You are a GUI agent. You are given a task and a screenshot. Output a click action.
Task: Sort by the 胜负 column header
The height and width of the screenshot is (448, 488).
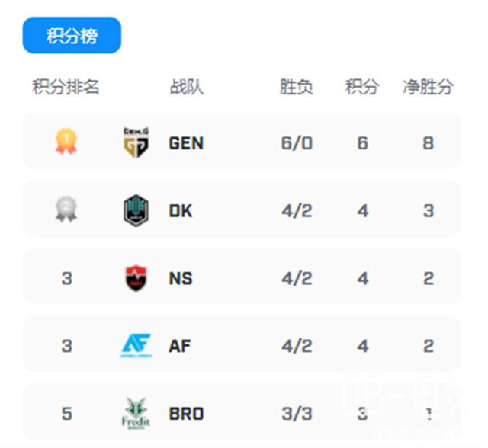[297, 87]
